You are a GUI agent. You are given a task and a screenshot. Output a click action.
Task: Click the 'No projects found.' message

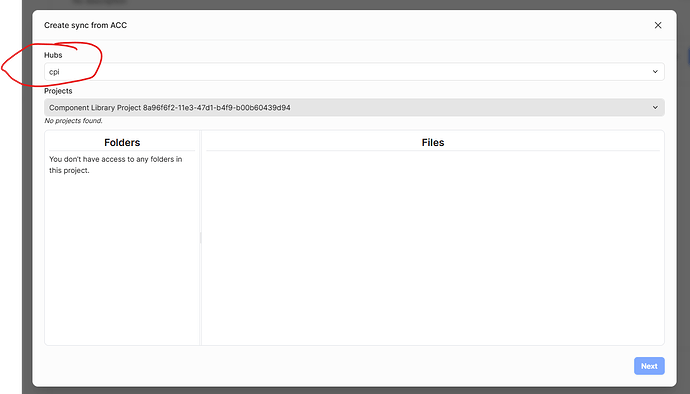tap(73, 121)
